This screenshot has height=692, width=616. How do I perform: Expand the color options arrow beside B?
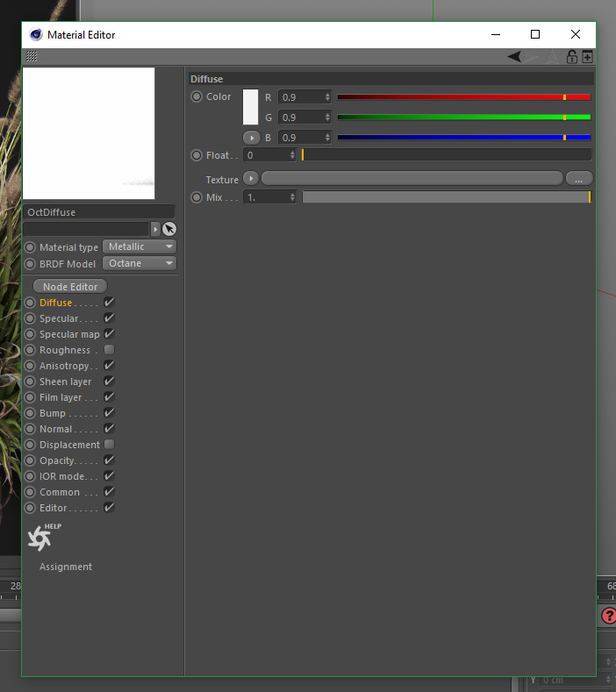click(x=252, y=138)
